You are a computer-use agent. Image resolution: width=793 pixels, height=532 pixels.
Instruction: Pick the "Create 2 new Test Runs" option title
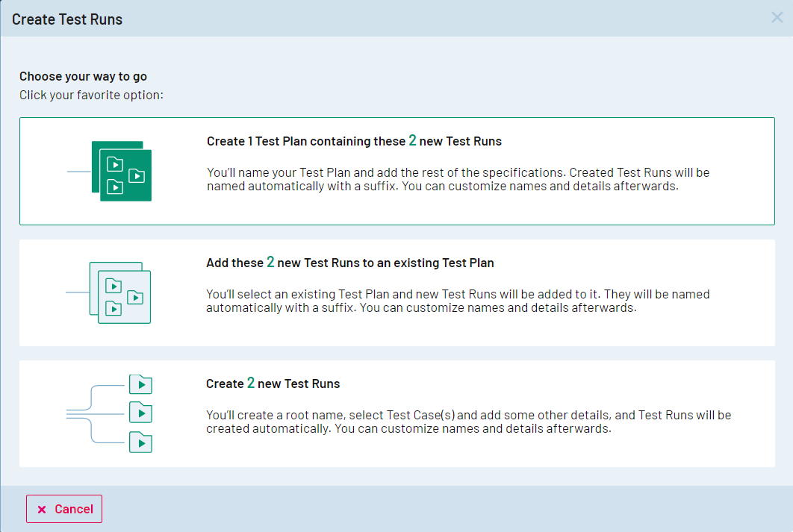(x=273, y=384)
